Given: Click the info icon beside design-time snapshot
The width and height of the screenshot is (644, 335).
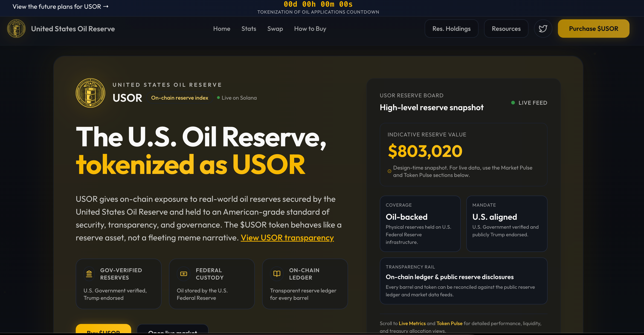Looking at the screenshot, I should point(389,171).
